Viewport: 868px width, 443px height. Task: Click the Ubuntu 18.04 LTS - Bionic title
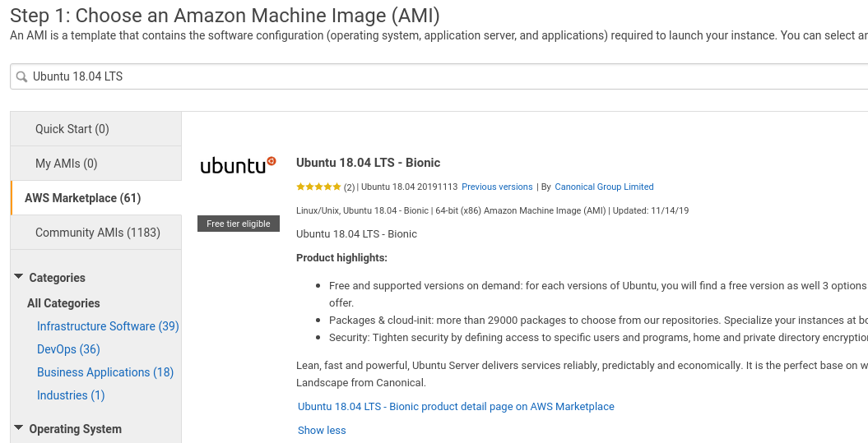368,163
